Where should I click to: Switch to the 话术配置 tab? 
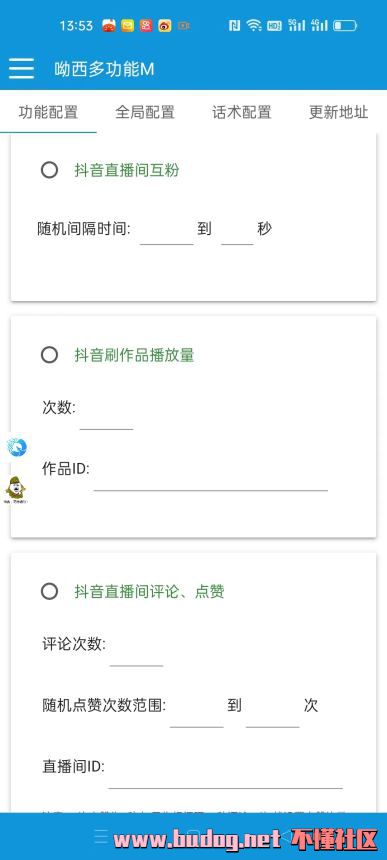pos(242,112)
